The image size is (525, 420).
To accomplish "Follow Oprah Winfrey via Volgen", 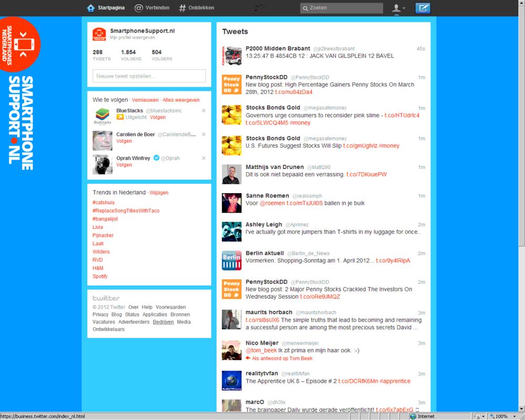I will tap(124, 165).
